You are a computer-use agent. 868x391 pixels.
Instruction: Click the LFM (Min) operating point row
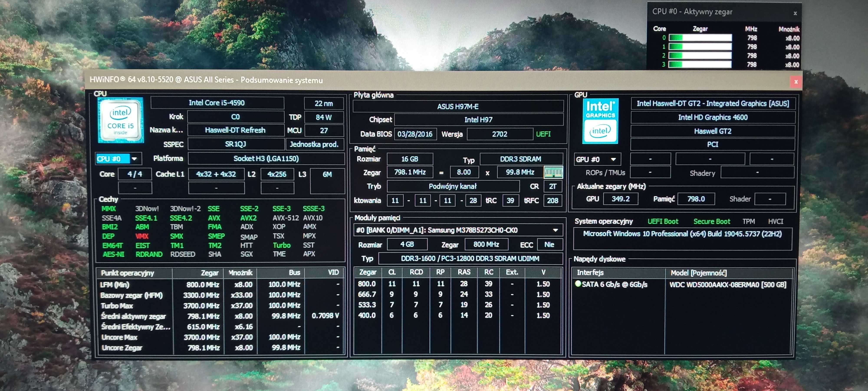(x=221, y=284)
